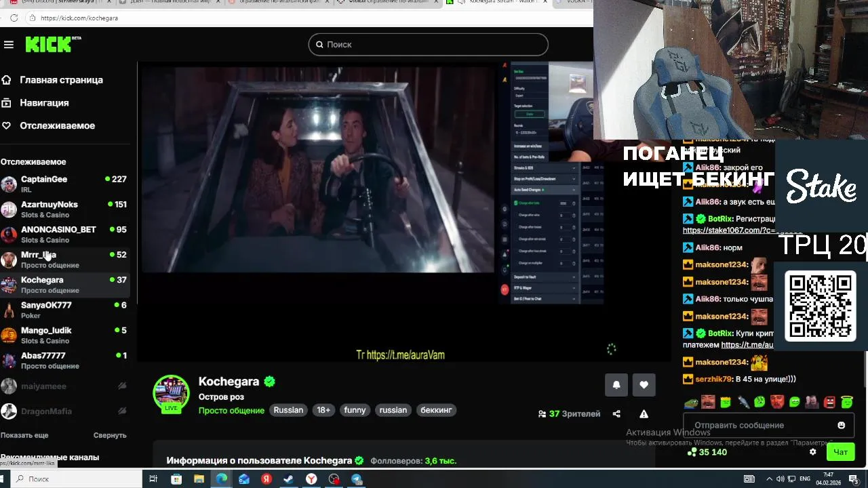Open chat settings gear icon
The height and width of the screenshot is (488, 868).
[x=813, y=452]
